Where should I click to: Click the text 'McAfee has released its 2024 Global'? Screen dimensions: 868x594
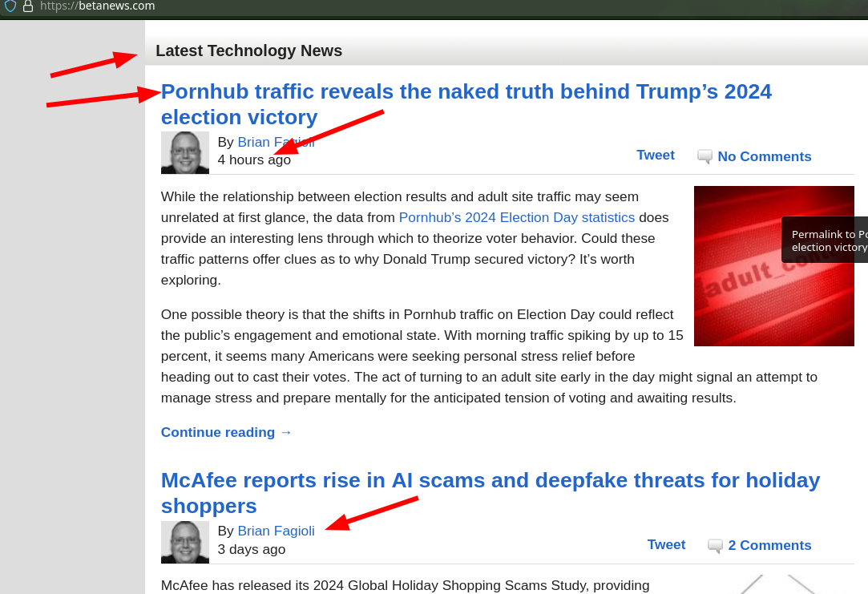[x=406, y=586]
